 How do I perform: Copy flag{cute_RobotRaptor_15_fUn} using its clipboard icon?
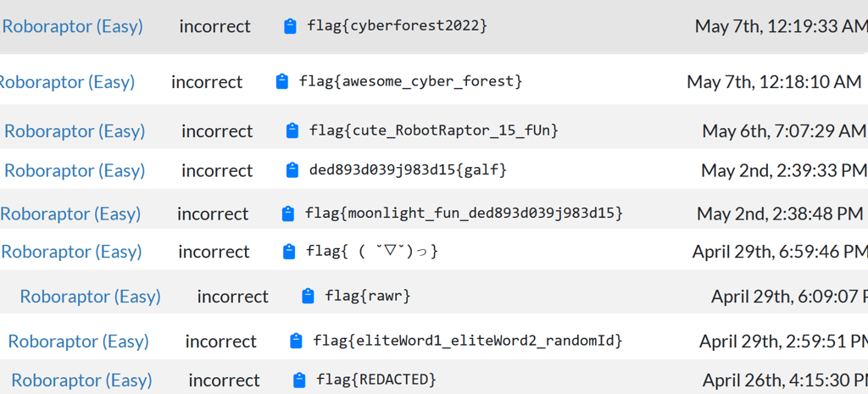tap(292, 130)
